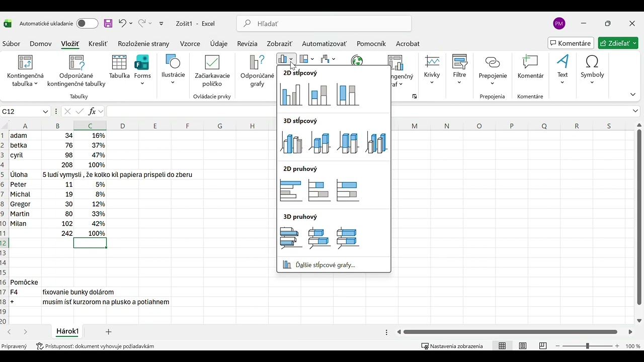Insert the 3D clustered column chart
The image size is (644, 362).
pos(291,143)
